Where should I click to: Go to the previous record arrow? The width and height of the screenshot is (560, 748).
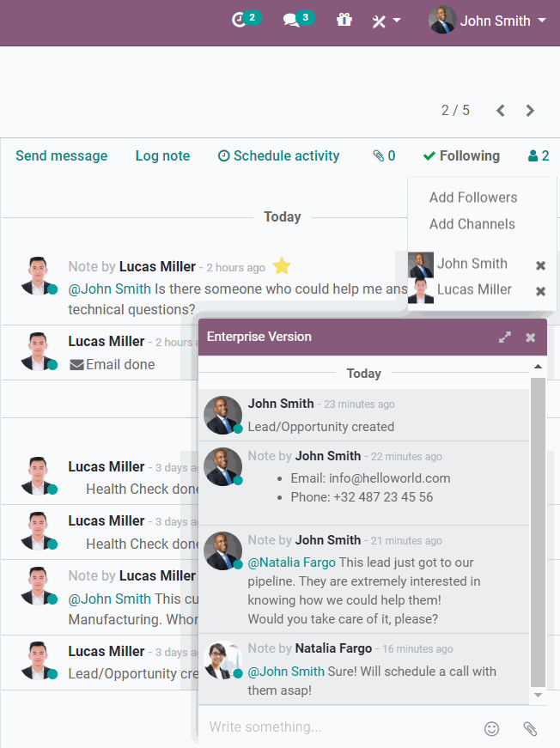[x=501, y=110]
